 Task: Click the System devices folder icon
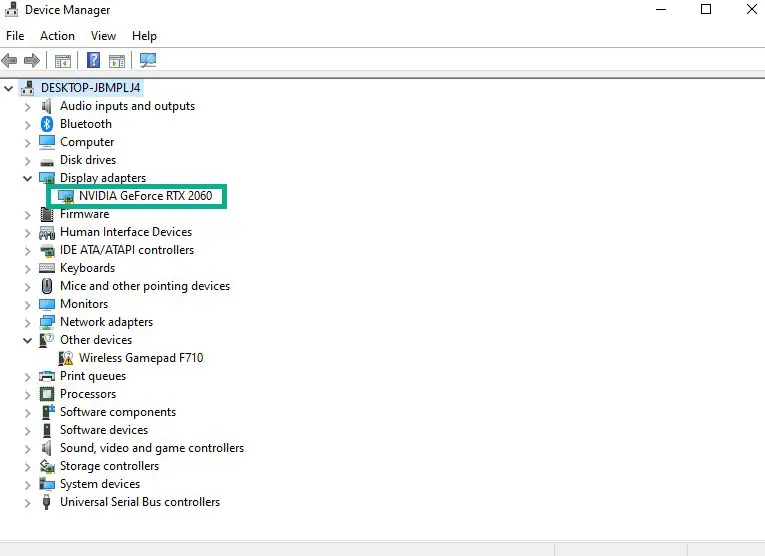pos(47,484)
